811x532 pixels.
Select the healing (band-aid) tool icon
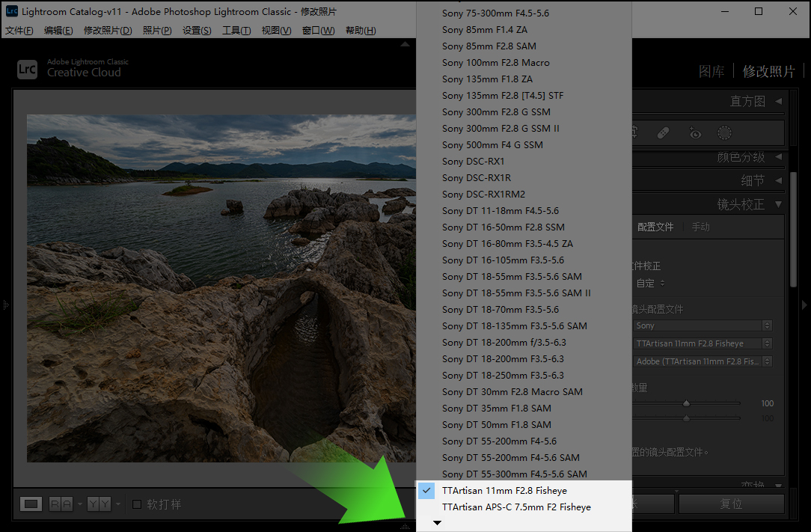(663, 133)
